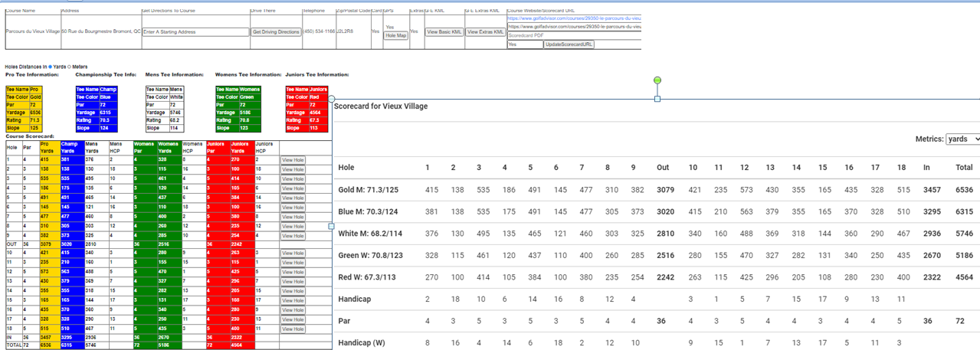Click the telephone number (450) 534-1166
Viewport: 980px width, 350px height.
(319, 32)
